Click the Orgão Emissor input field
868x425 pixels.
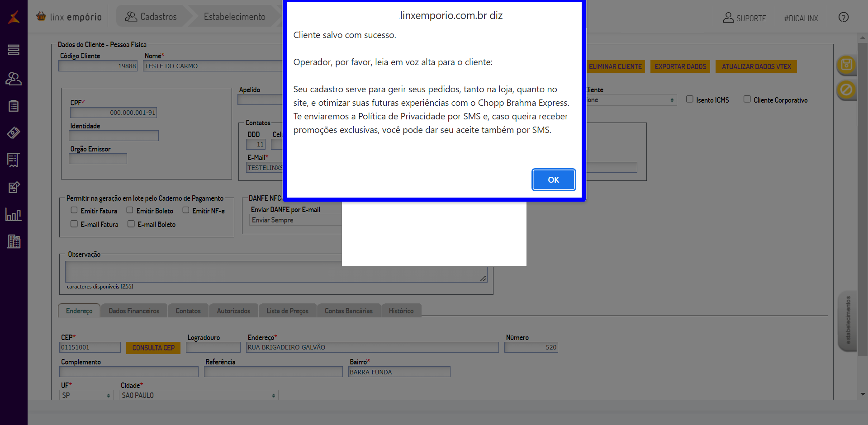coord(98,159)
